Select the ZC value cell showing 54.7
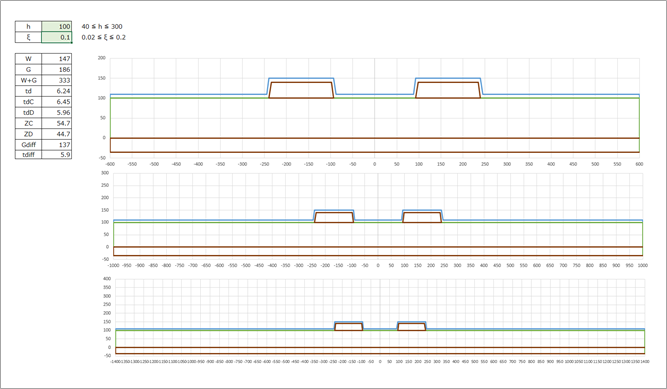667x389 pixels. pyautogui.click(x=57, y=123)
